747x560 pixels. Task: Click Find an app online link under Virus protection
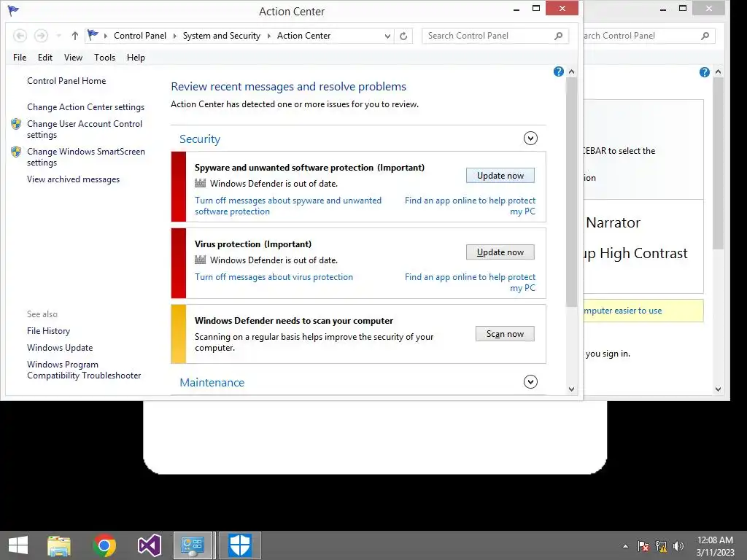point(471,282)
